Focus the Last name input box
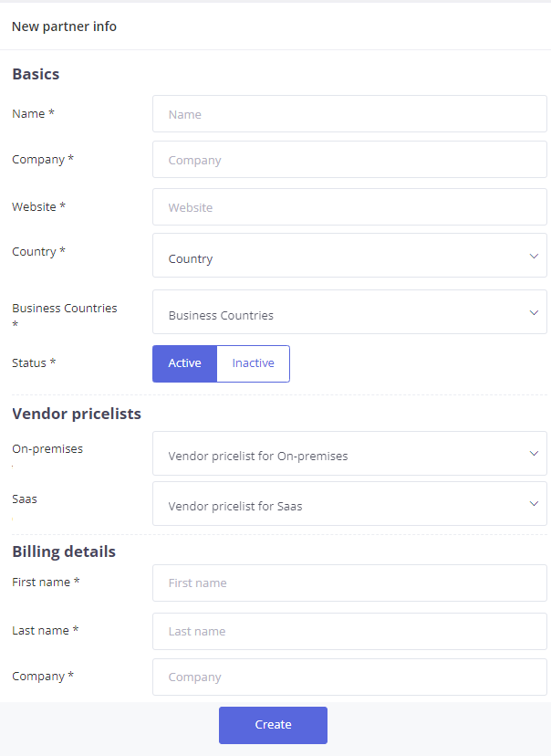The image size is (551, 756). [348, 631]
